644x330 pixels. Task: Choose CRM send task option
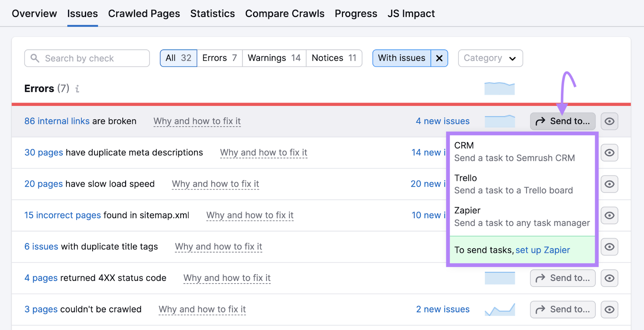[x=522, y=152]
